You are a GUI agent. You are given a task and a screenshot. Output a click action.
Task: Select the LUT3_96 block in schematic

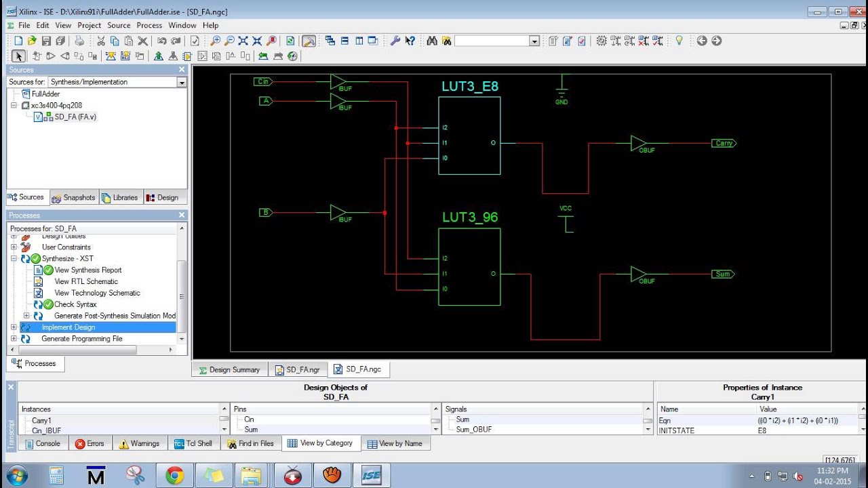click(469, 266)
